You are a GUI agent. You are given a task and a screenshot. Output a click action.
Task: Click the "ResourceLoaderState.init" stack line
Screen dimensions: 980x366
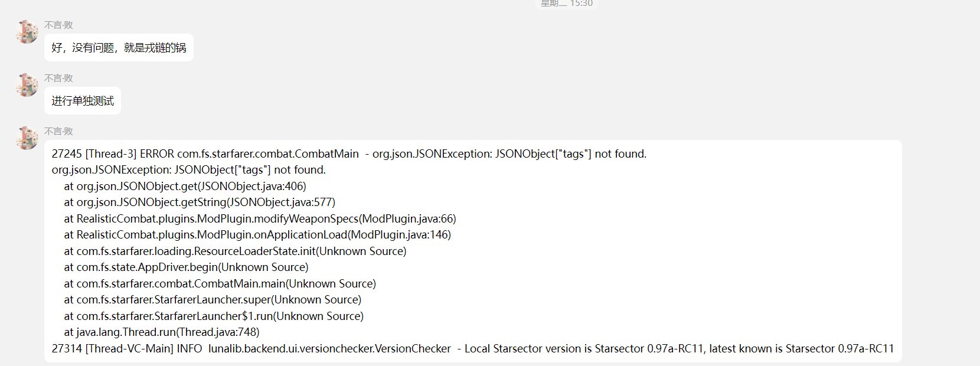pyautogui.click(x=235, y=251)
